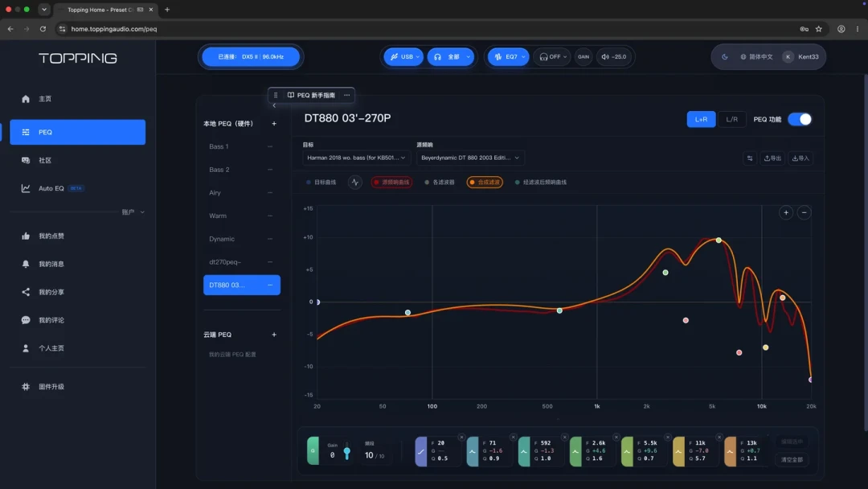Click the 导入 import button
Viewport: 868px width, 489px height.
click(x=800, y=158)
